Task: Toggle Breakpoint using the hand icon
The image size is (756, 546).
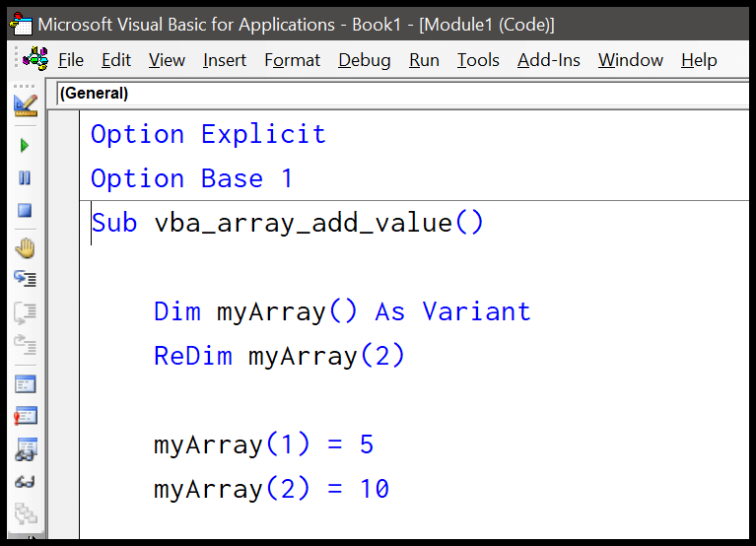Action: (25, 247)
